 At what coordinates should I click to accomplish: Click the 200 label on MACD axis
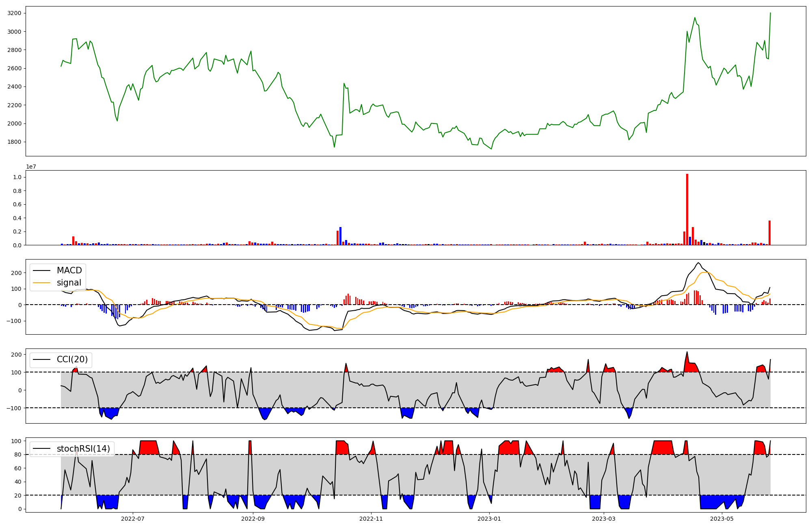pyautogui.click(x=16, y=273)
